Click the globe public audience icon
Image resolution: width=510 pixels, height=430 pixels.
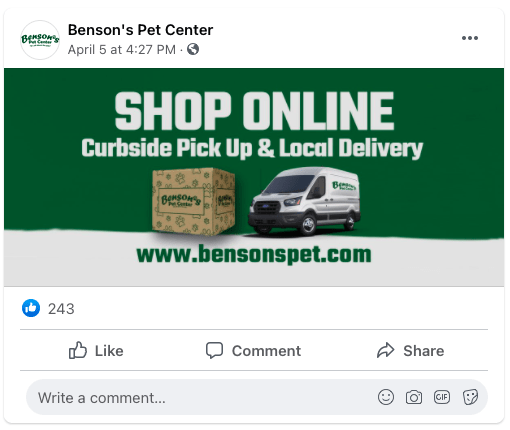coord(193,49)
